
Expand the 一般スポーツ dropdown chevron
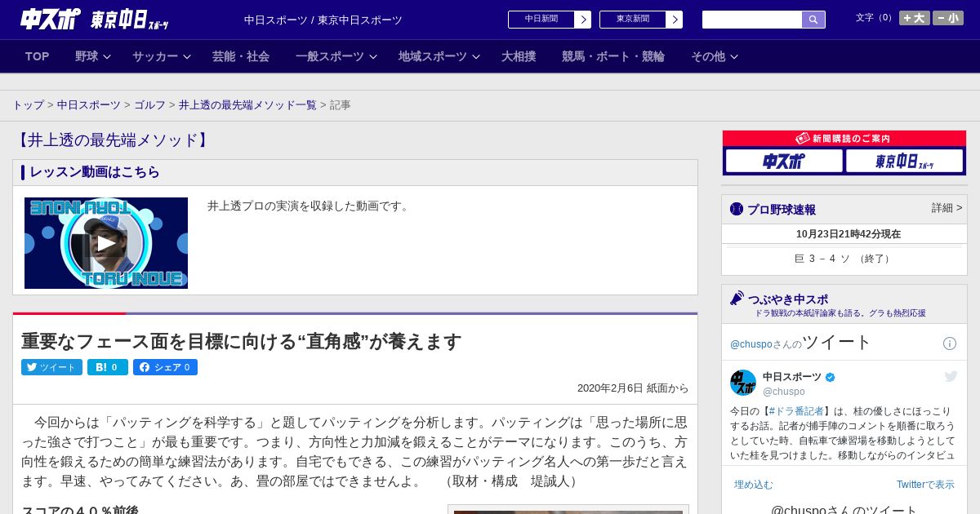(x=373, y=56)
